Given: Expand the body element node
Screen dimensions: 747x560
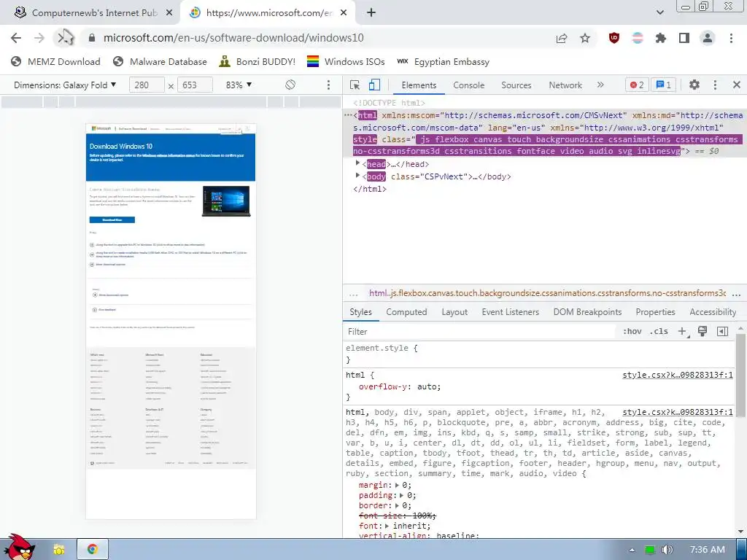Looking at the screenshot, I should click(x=357, y=176).
